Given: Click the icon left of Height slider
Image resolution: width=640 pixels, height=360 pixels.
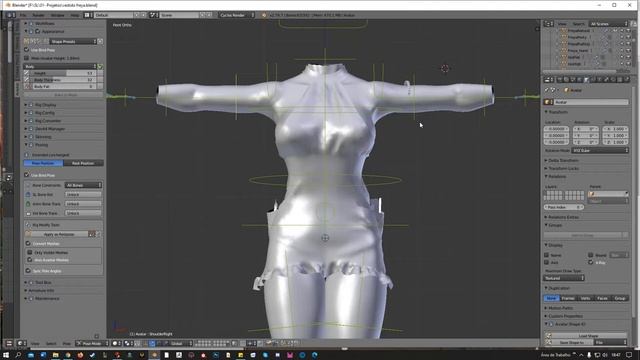Looking at the screenshot, I should 27,73.
